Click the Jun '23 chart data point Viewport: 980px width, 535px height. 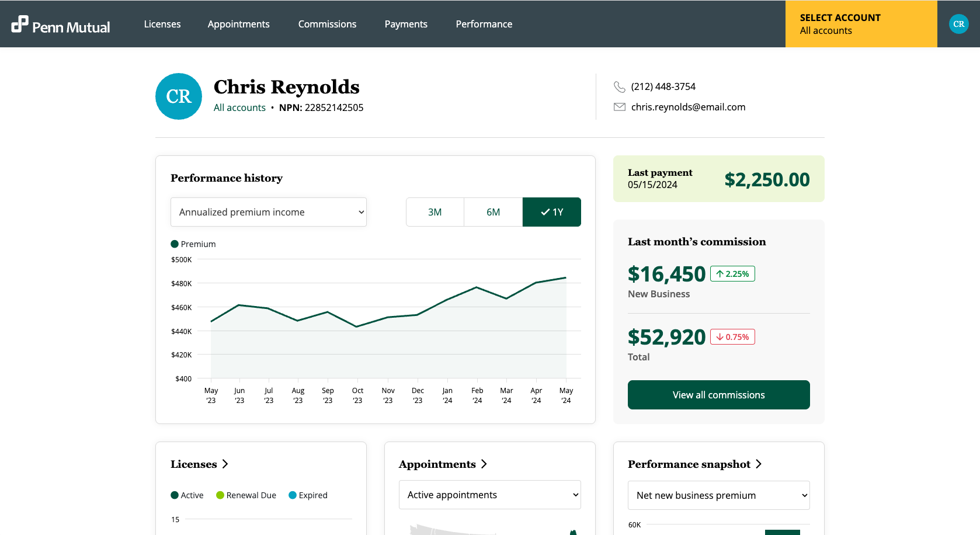(239, 305)
